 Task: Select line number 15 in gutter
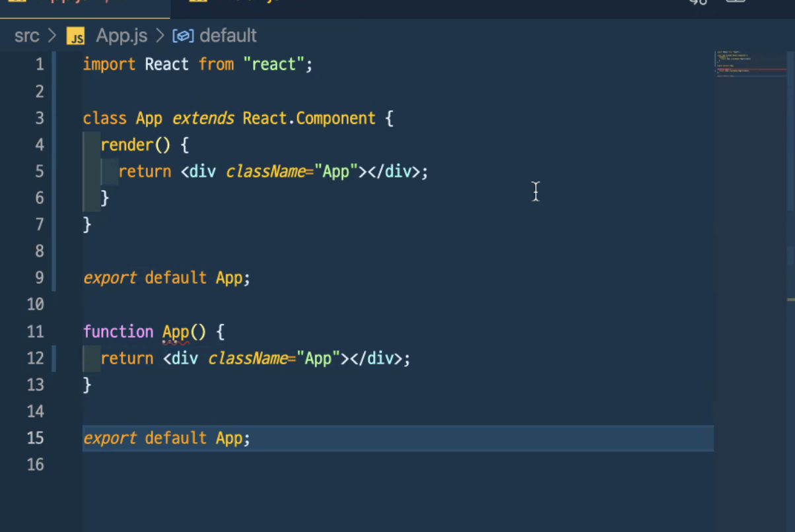pos(36,438)
